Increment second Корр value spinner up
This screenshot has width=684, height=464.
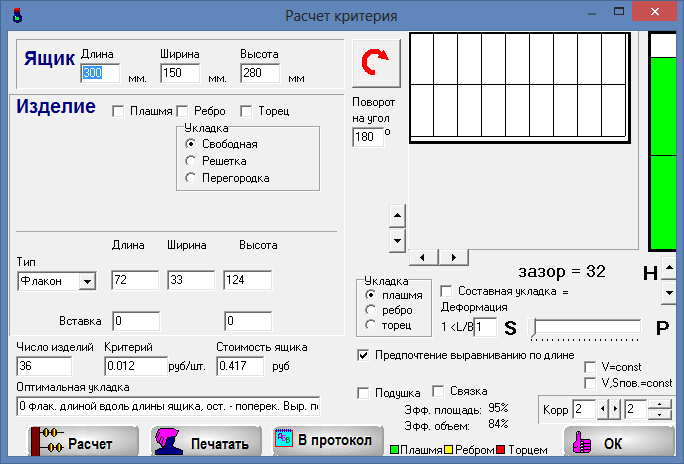coord(660,405)
